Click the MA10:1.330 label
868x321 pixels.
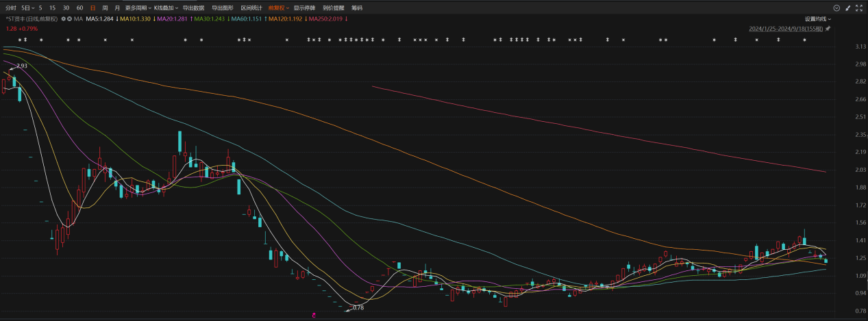pyautogui.click(x=136, y=19)
